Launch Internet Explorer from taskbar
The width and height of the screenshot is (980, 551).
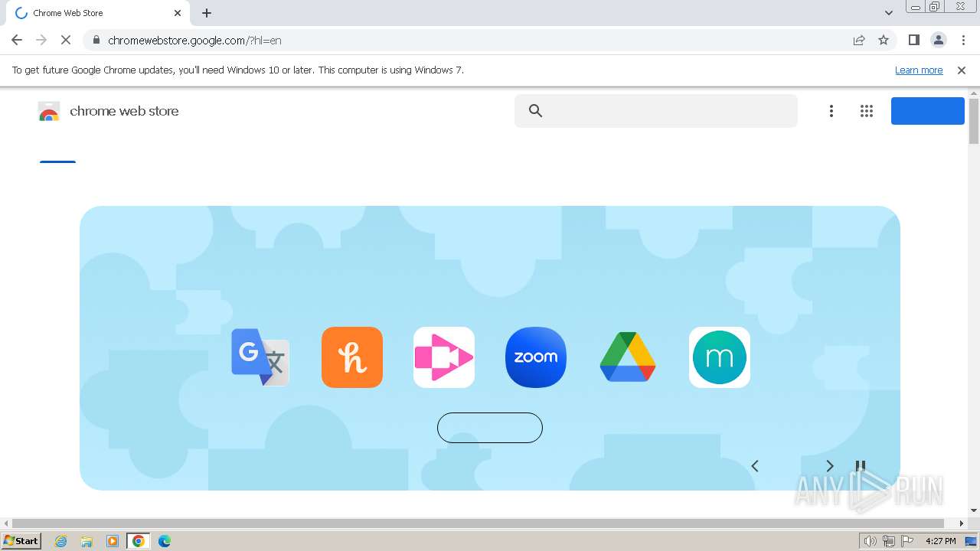click(x=61, y=541)
